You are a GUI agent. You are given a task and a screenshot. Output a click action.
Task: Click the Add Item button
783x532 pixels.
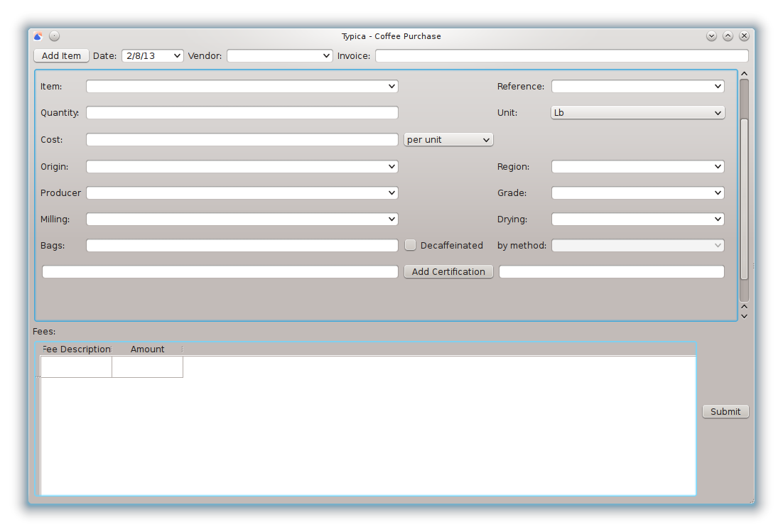61,56
